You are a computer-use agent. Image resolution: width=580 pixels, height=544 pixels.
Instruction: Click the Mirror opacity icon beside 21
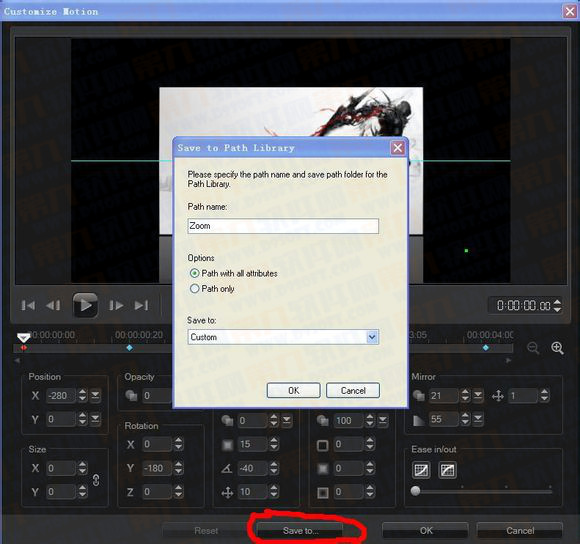(x=418, y=396)
